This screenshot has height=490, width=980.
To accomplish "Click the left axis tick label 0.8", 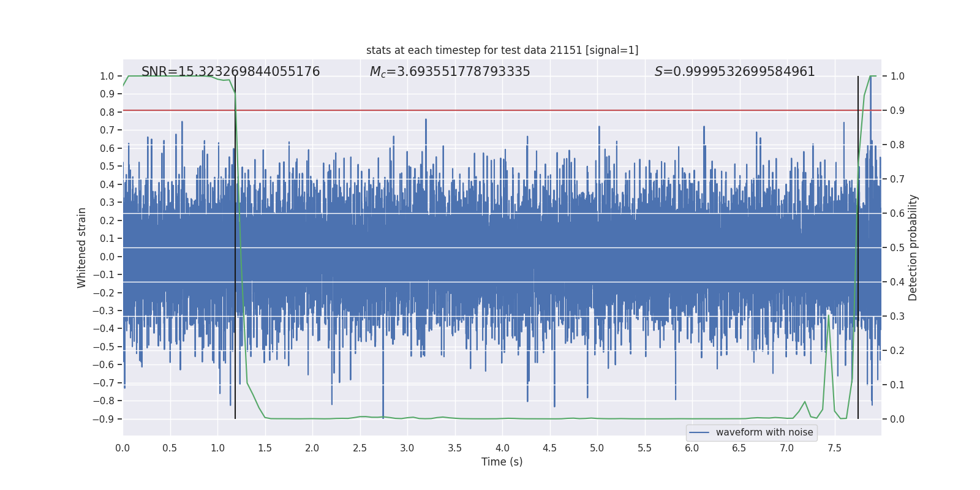I will point(107,112).
